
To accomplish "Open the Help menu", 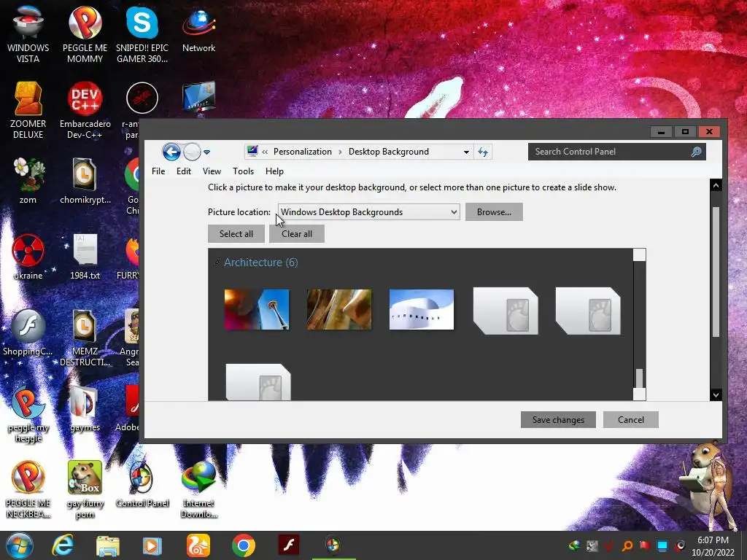I will click(x=274, y=171).
